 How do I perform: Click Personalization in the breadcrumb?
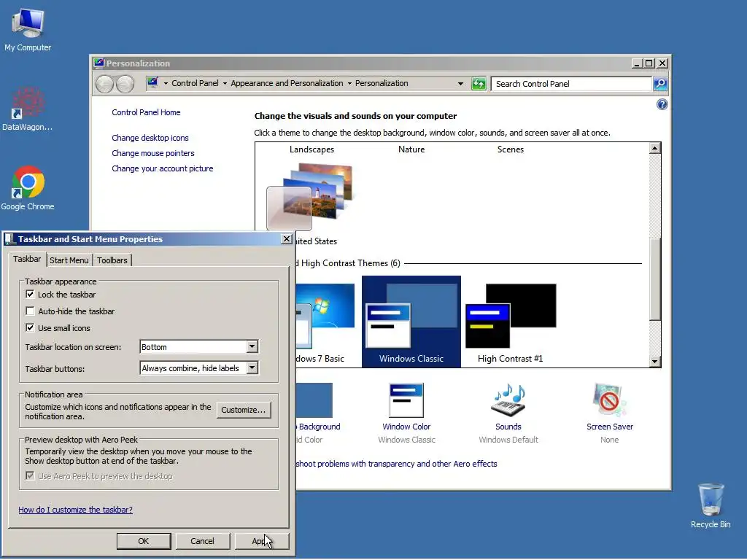(x=382, y=83)
